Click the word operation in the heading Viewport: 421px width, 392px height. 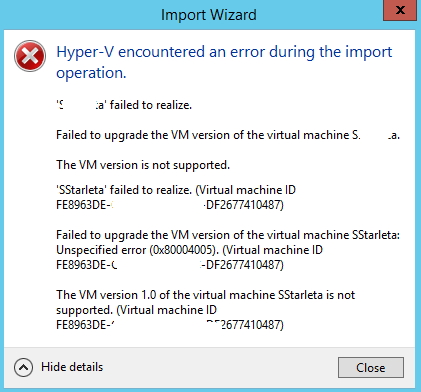91,73
